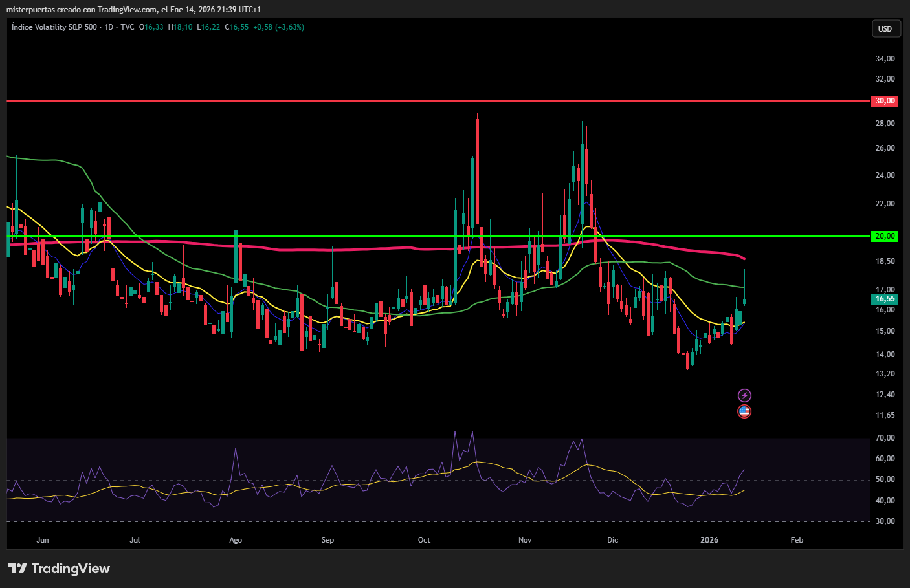
Task: Click the 34,00 price scale value
Action: point(885,59)
